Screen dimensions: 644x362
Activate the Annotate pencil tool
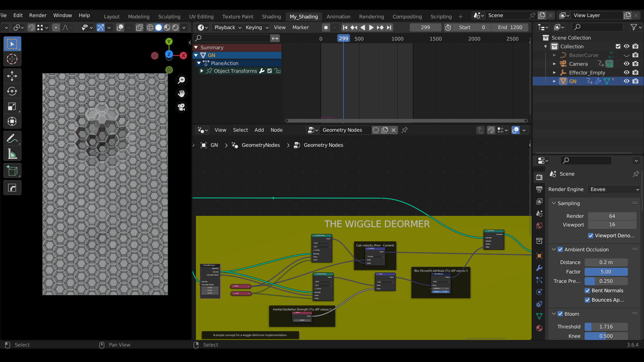[x=12, y=138]
